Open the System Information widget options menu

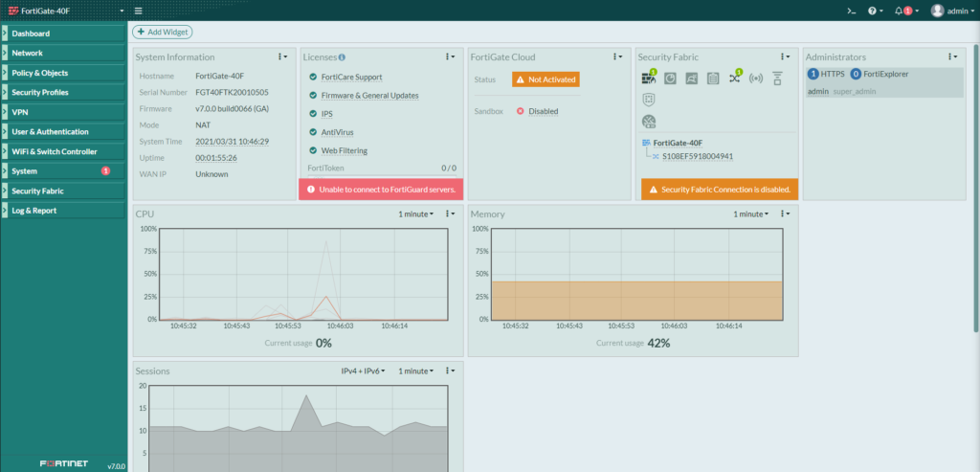282,57
